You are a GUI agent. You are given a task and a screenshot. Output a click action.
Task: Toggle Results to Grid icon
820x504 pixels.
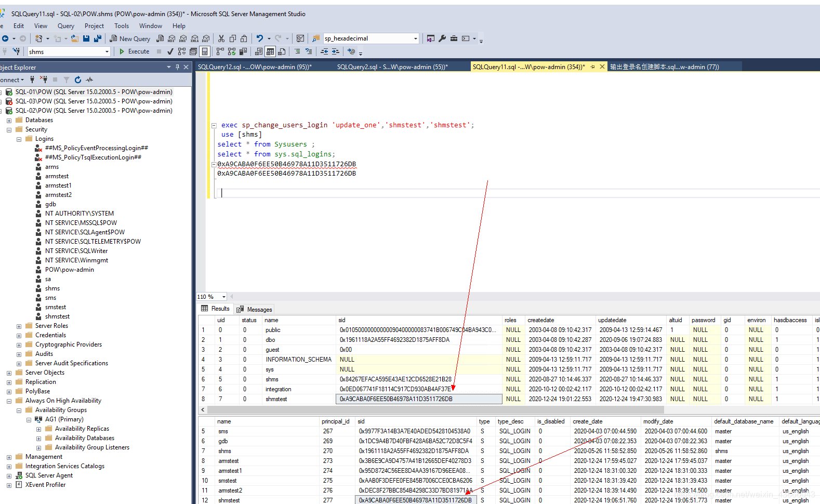[270, 51]
